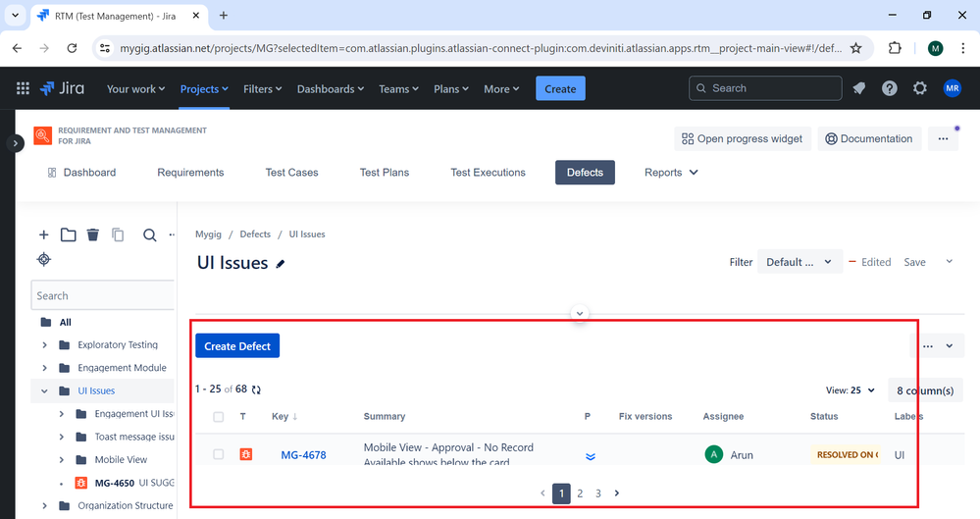This screenshot has height=519, width=980.
Task: Switch to Test Cases tab
Action: pos(291,173)
